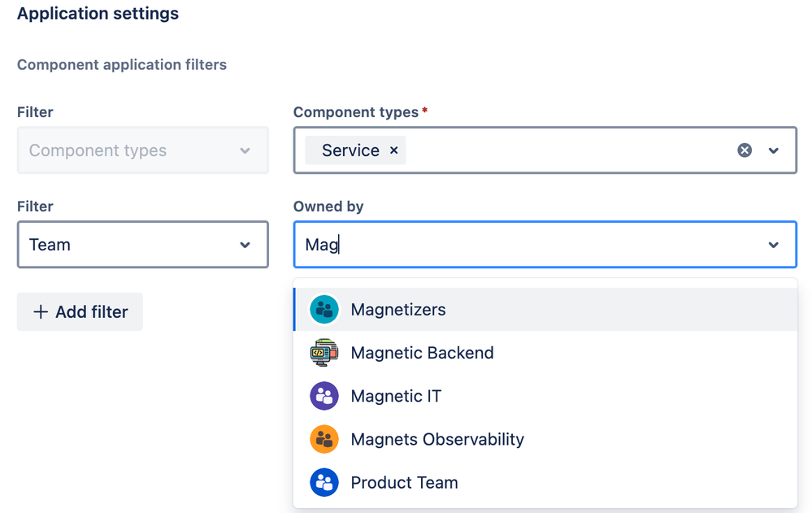The width and height of the screenshot is (812, 513).
Task: Click the plus icon on Add filter
Action: [41, 312]
